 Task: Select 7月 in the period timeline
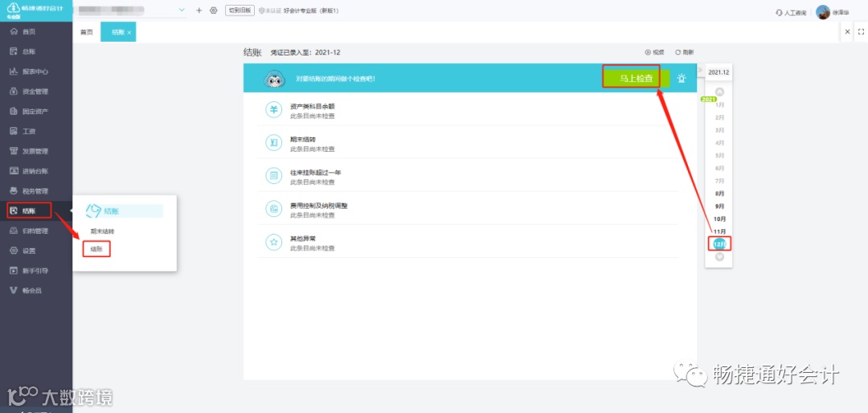tap(719, 181)
